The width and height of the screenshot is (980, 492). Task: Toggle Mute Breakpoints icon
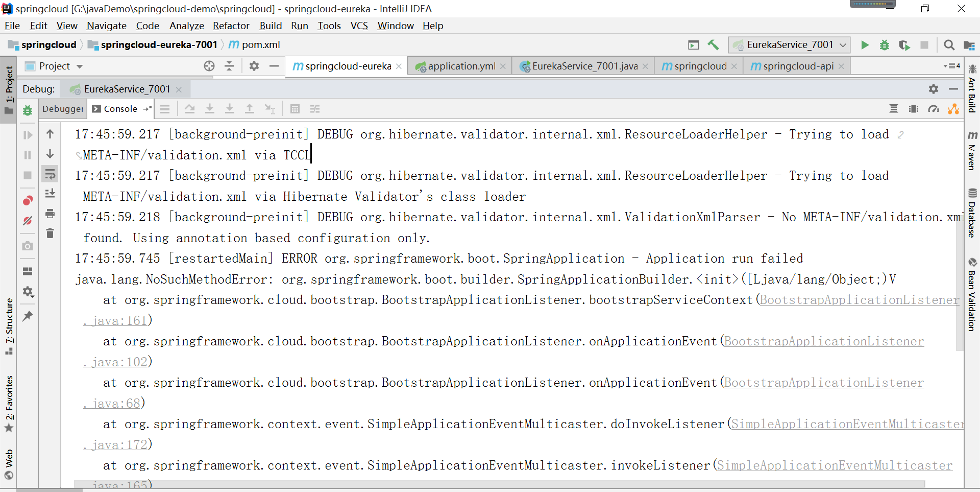point(28,221)
